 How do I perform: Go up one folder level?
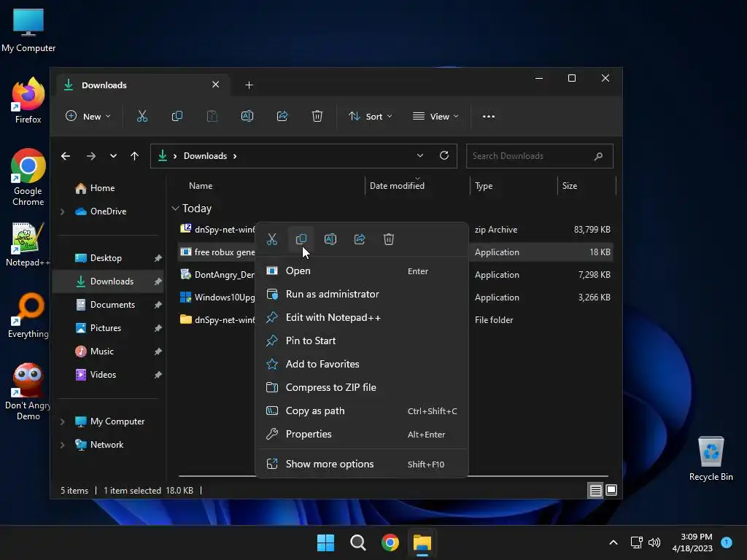tap(134, 156)
